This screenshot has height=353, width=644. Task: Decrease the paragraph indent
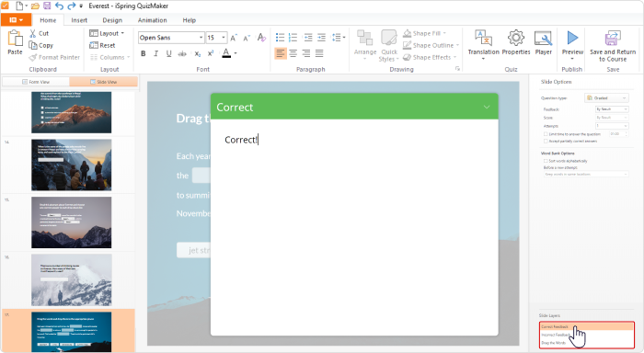307,38
